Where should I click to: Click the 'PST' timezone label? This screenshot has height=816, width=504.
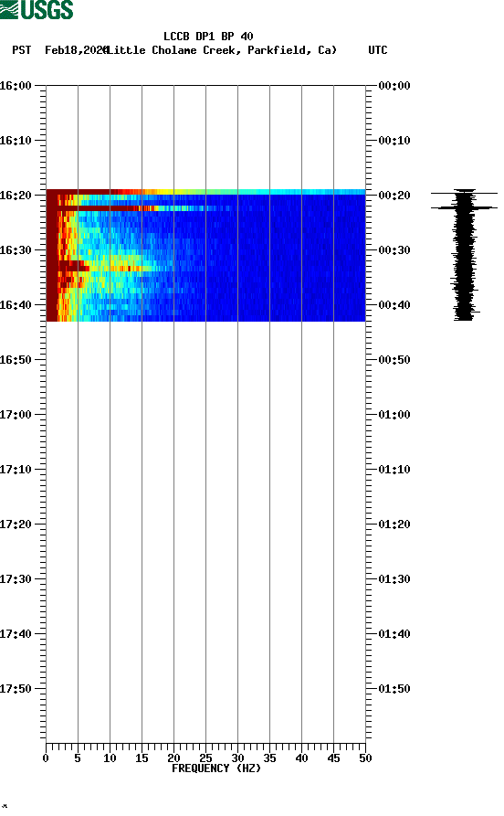click(x=21, y=50)
